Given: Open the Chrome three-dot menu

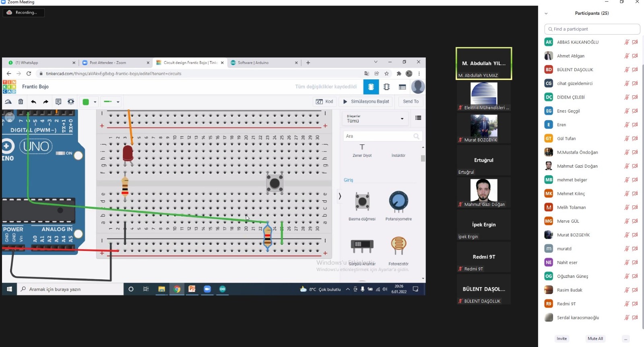Looking at the screenshot, I should tap(419, 74).
